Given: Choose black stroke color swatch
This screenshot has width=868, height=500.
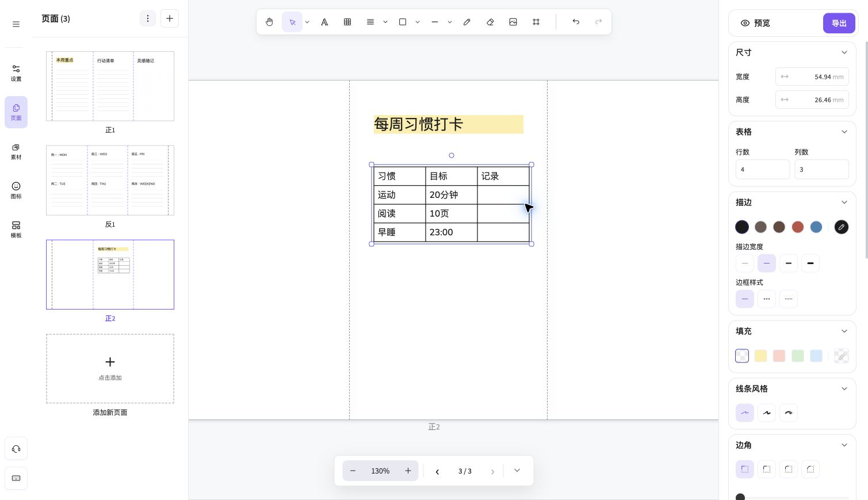Looking at the screenshot, I should (742, 227).
